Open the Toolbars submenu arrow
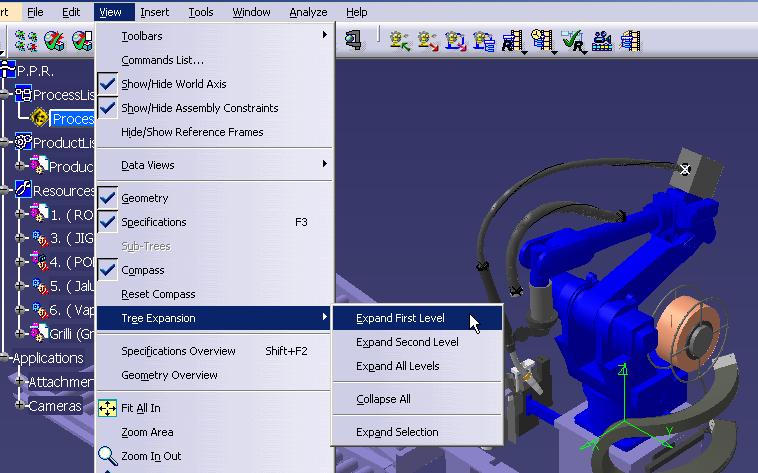Image resolution: width=758 pixels, height=473 pixels. pos(325,35)
